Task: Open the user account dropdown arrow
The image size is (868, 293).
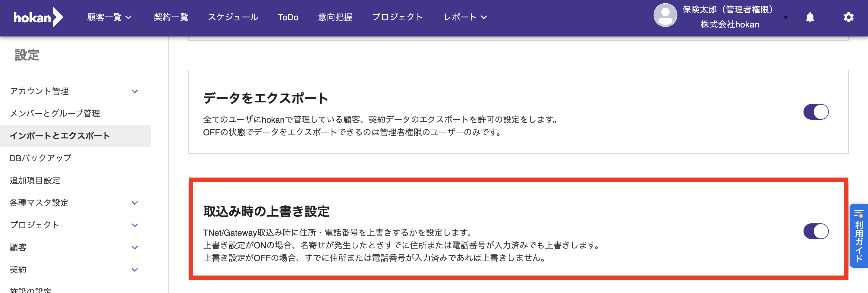Action: click(785, 17)
